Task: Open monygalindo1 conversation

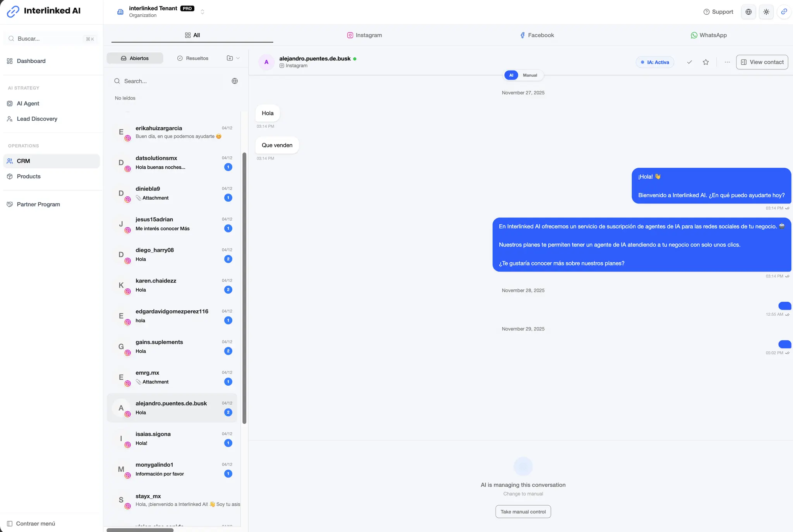Action: pyautogui.click(x=172, y=469)
